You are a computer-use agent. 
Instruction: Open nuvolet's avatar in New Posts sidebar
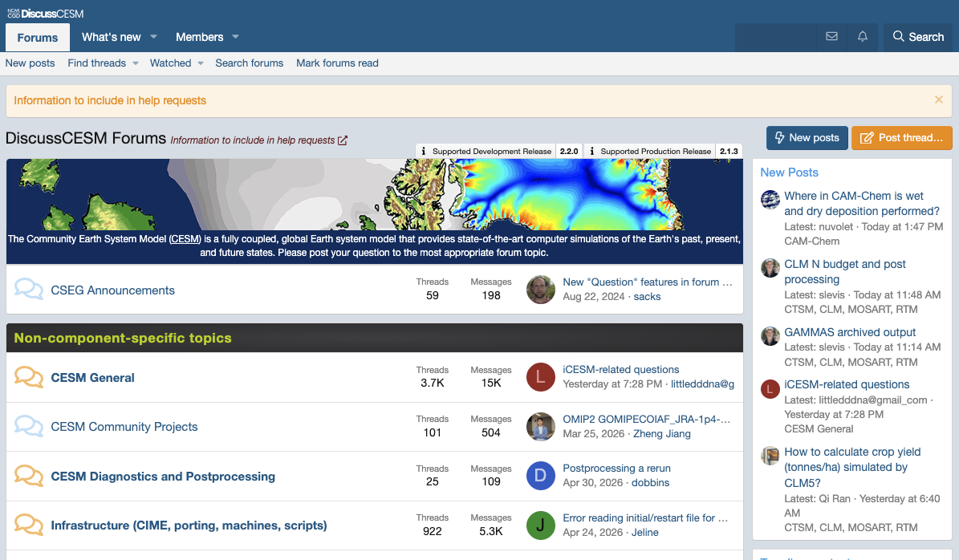point(770,199)
